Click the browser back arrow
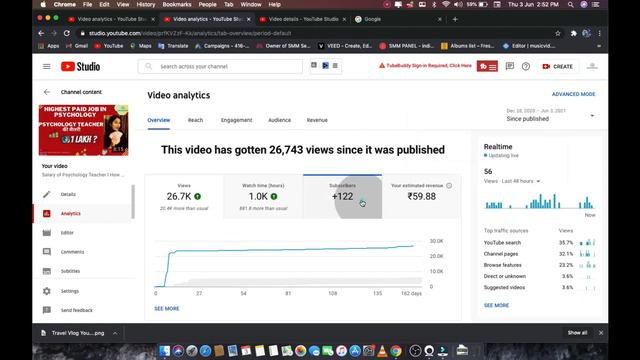 pos(41,33)
